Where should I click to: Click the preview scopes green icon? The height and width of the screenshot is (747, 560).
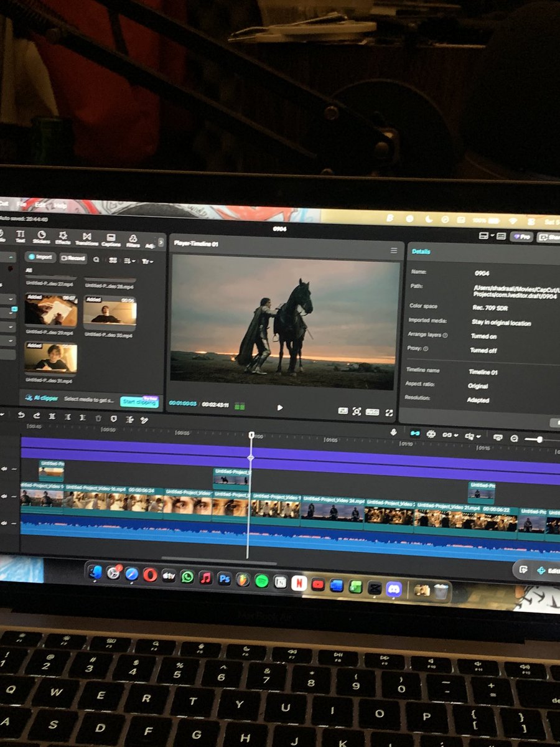coord(240,406)
